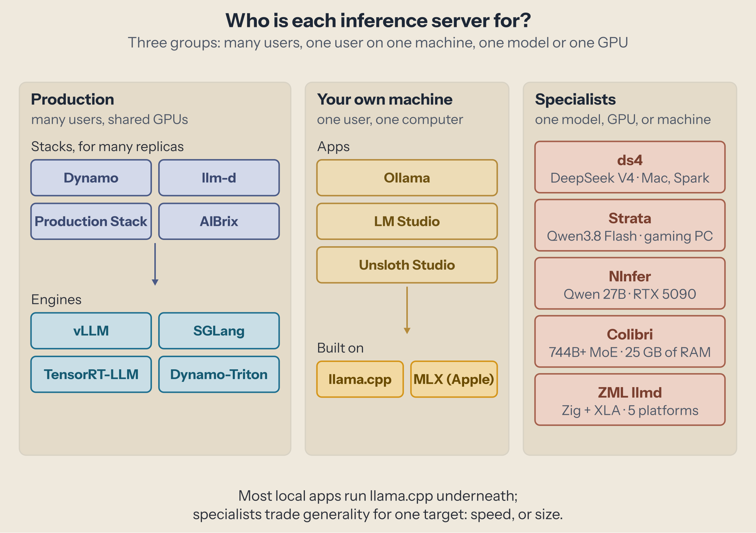Click the Dynamo box
756x533 pixels.
click(91, 178)
